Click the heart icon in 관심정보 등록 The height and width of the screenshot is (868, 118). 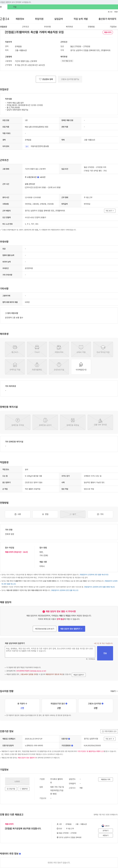(40, 79)
